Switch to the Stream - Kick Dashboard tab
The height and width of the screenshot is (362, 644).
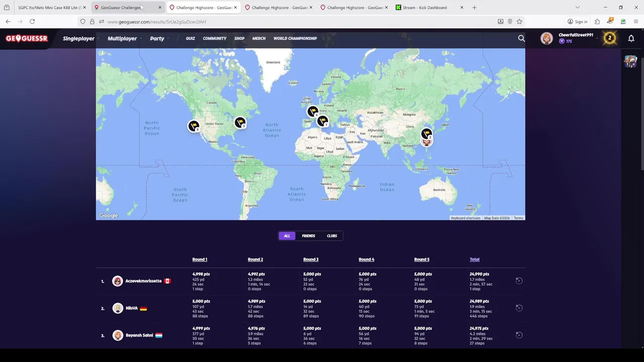pos(429,8)
